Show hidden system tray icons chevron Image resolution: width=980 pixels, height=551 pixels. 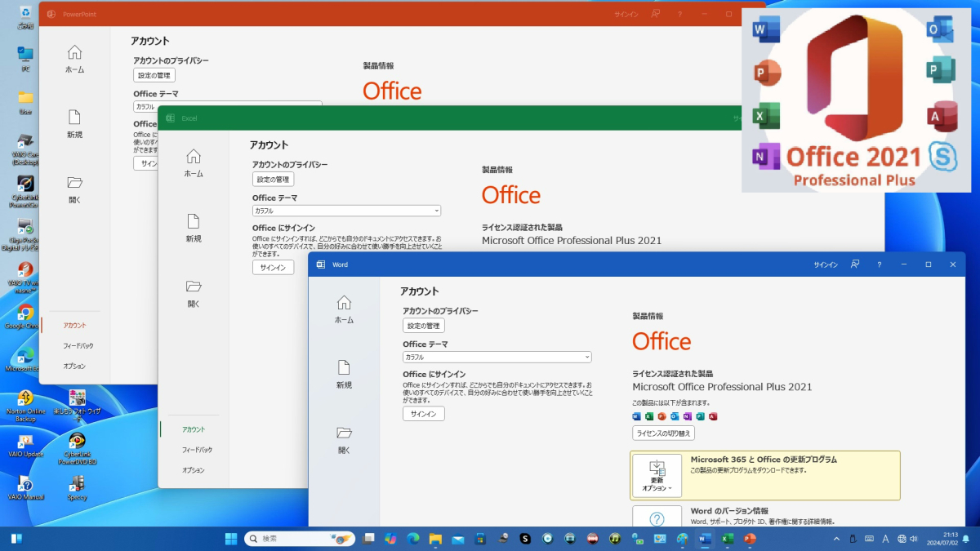(x=835, y=539)
